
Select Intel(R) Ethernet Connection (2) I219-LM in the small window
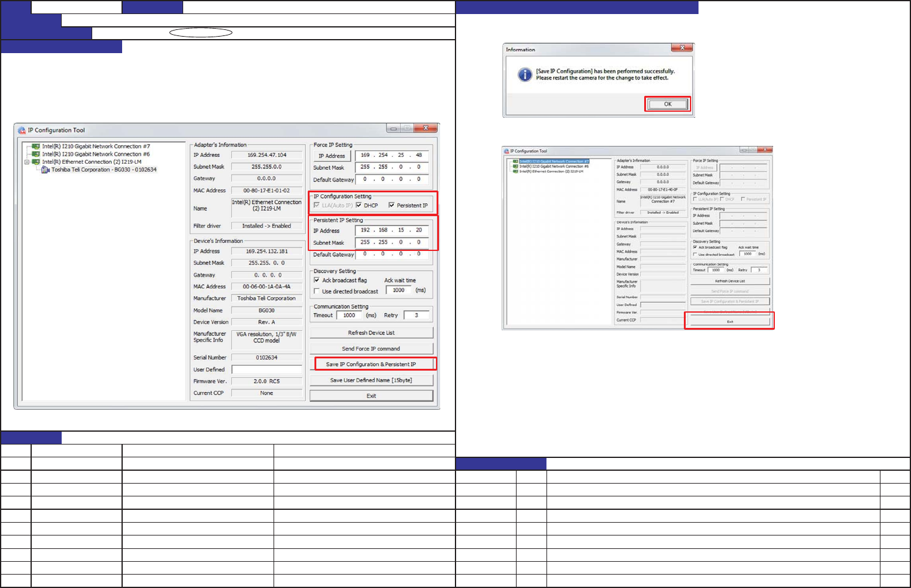click(551, 171)
